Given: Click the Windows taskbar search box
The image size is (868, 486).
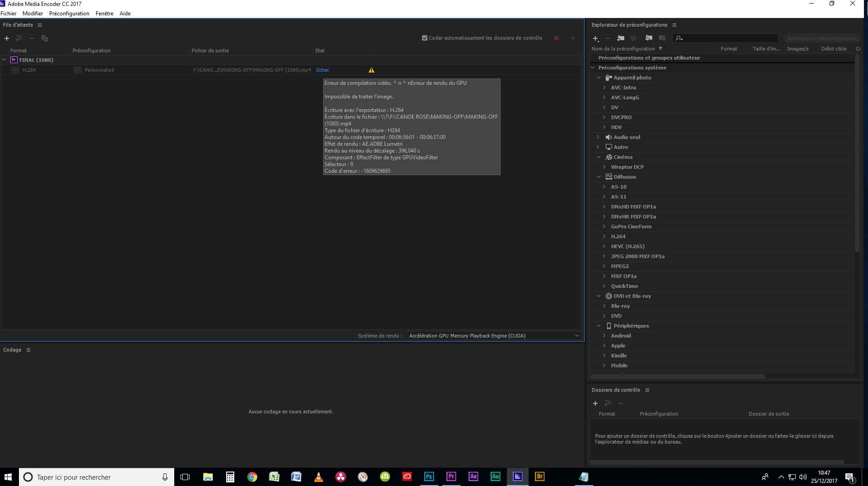Looking at the screenshot, I should point(96,477).
